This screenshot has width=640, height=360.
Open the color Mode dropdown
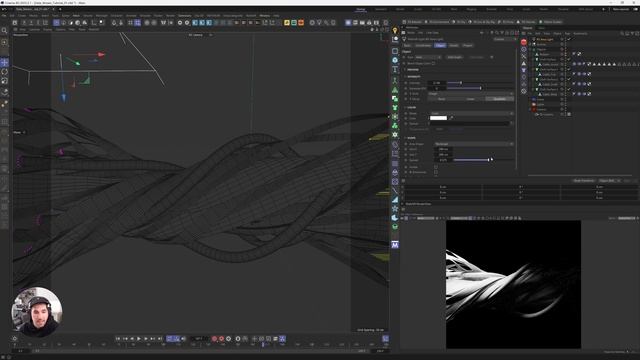tap(472, 113)
